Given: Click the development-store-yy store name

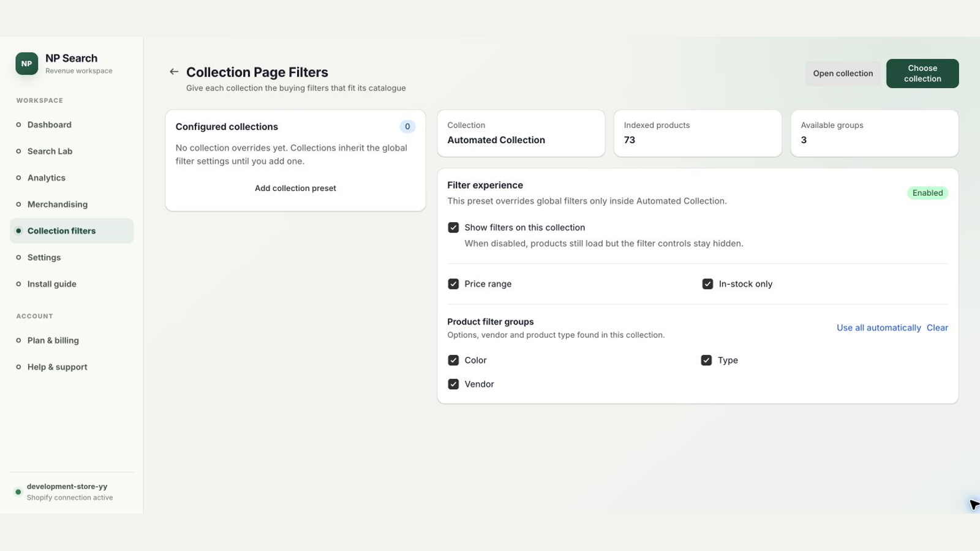Looking at the screenshot, I should pyautogui.click(x=67, y=486).
